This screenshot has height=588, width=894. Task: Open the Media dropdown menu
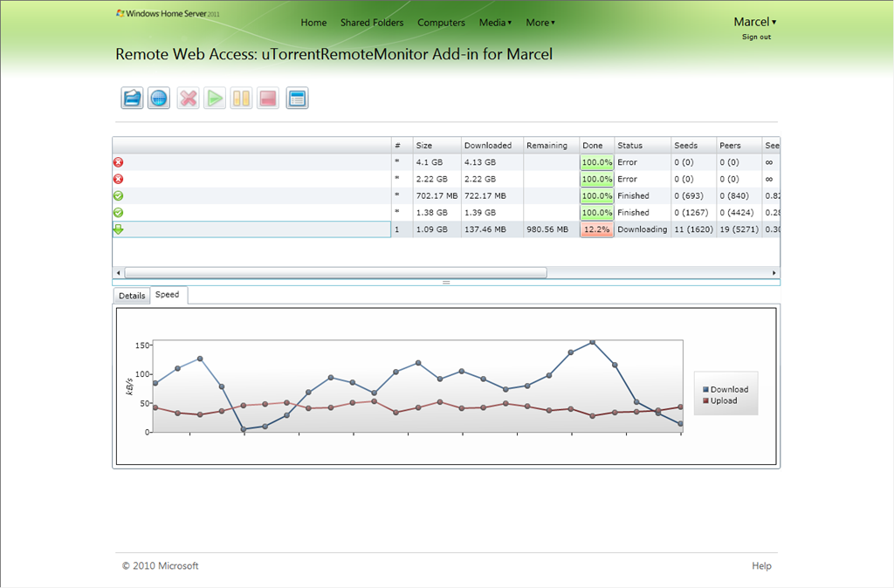(495, 23)
